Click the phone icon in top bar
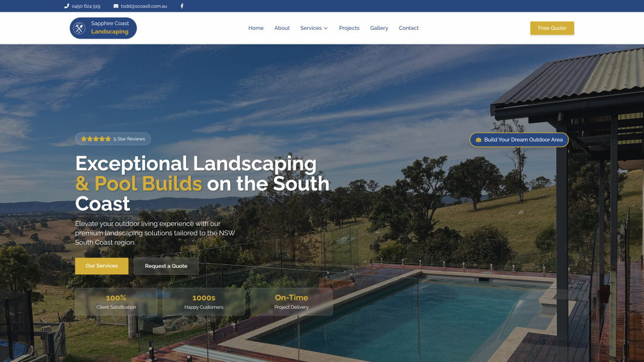The height and width of the screenshot is (362, 644). coord(67,6)
